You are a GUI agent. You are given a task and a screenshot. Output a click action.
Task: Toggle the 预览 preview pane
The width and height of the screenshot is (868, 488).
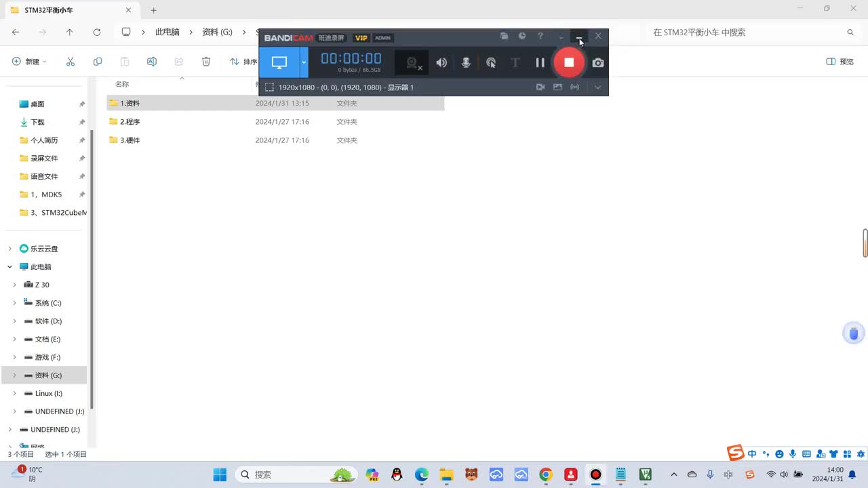840,62
